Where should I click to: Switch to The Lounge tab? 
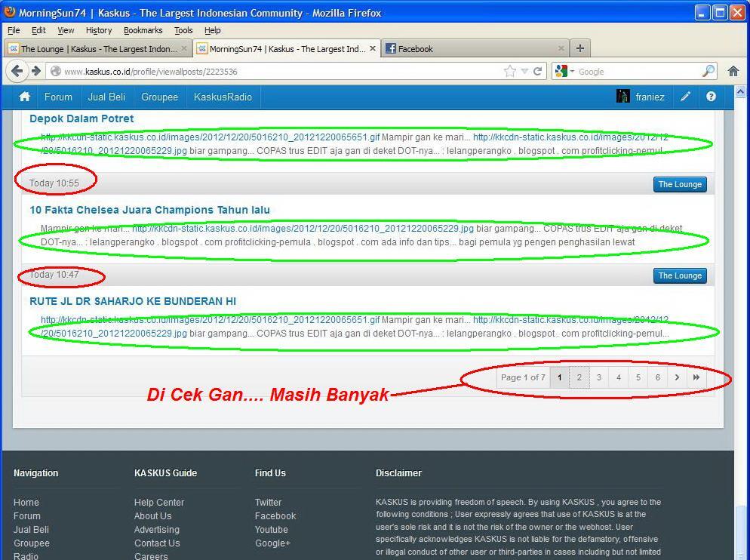coord(98,48)
